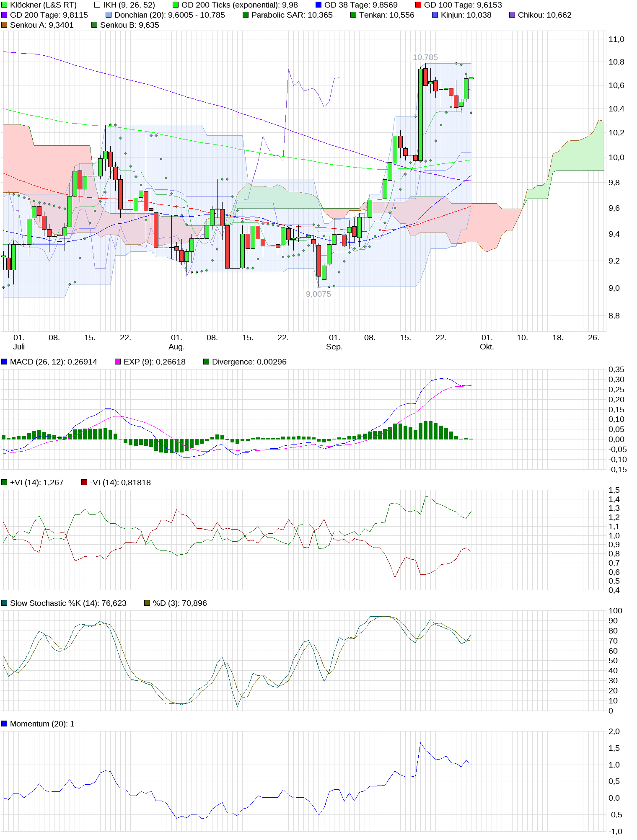Click the Chikou legend swatch

tap(512, 15)
